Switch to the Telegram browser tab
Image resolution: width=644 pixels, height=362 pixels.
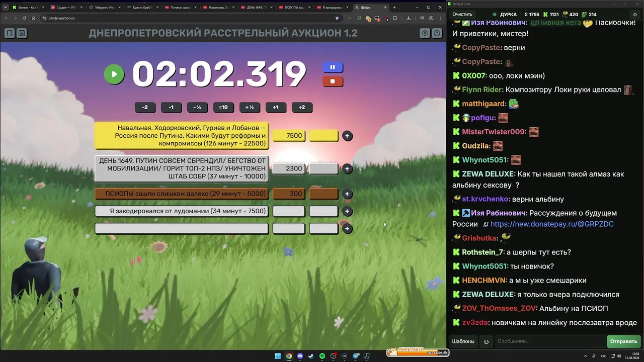click(x=105, y=8)
